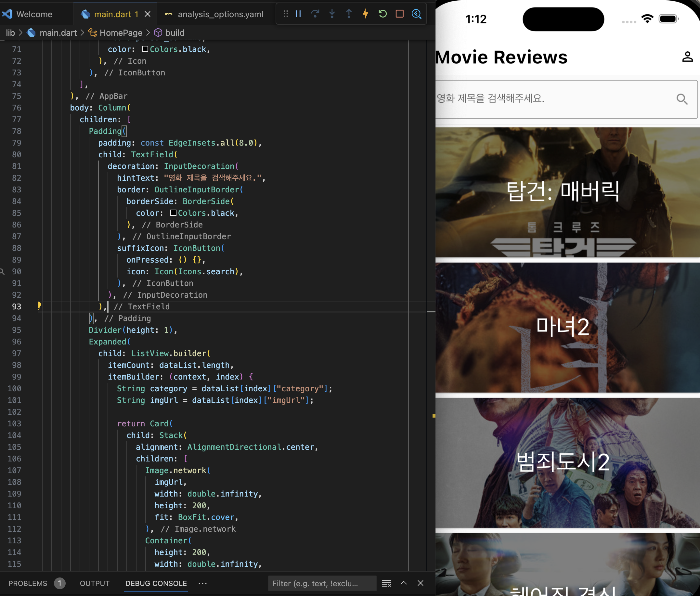Screen dimensions: 700x596
Task: Clear the debug console output
Action: coord(387,583)
